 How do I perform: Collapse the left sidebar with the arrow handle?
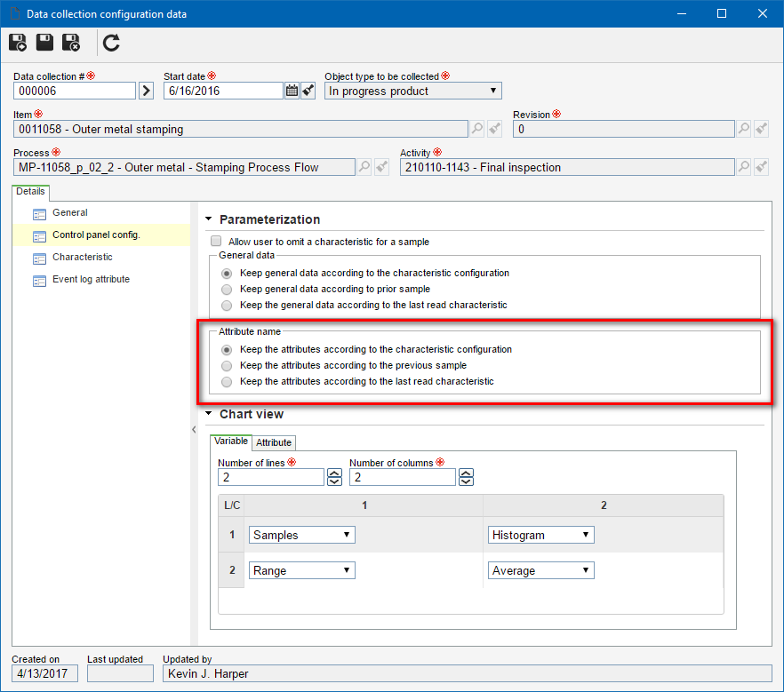pyautogui.click(x=194, y=430)
